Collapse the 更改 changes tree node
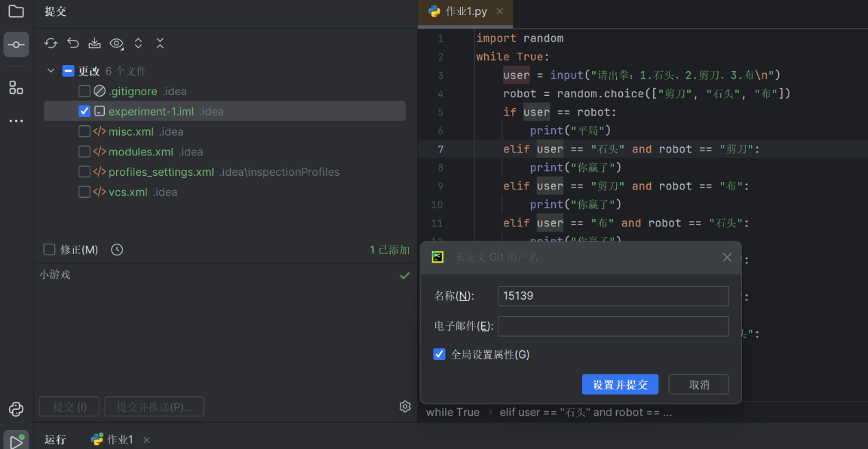Image resolution: width=868 pixels, height=449 pixels. (51, 70)
